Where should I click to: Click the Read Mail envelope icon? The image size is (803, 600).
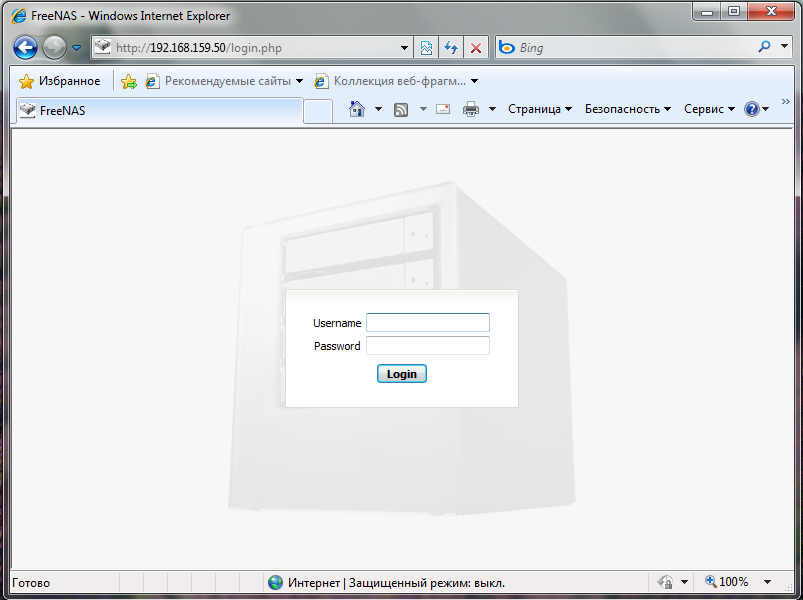(x=443, y=109)
